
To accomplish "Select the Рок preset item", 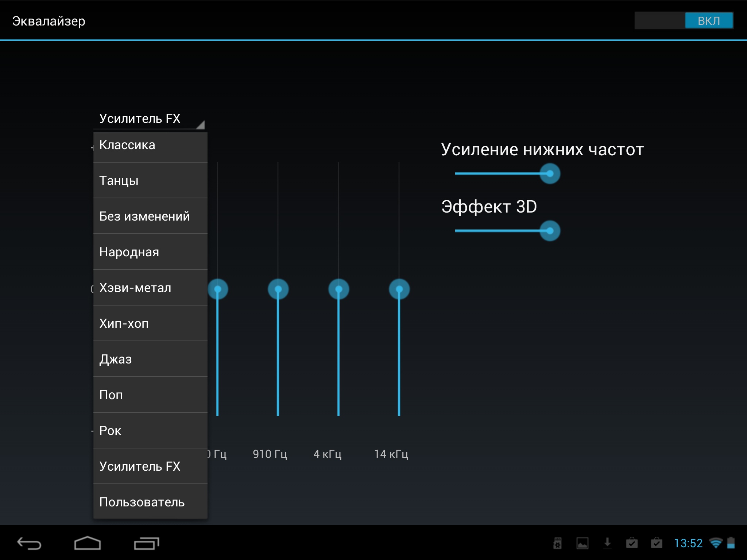I will point(150,431).
